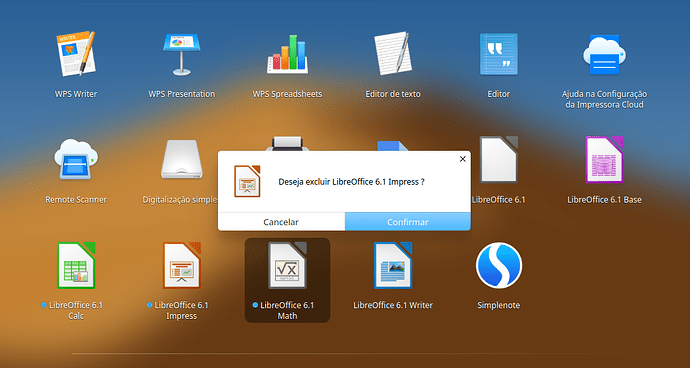Image resolution: width=690 pixels, height=368 pixels.
Task: Click 'Deseja excluir LibreOffice 6.1 Impress ?' text
Action: pos(352,181)
